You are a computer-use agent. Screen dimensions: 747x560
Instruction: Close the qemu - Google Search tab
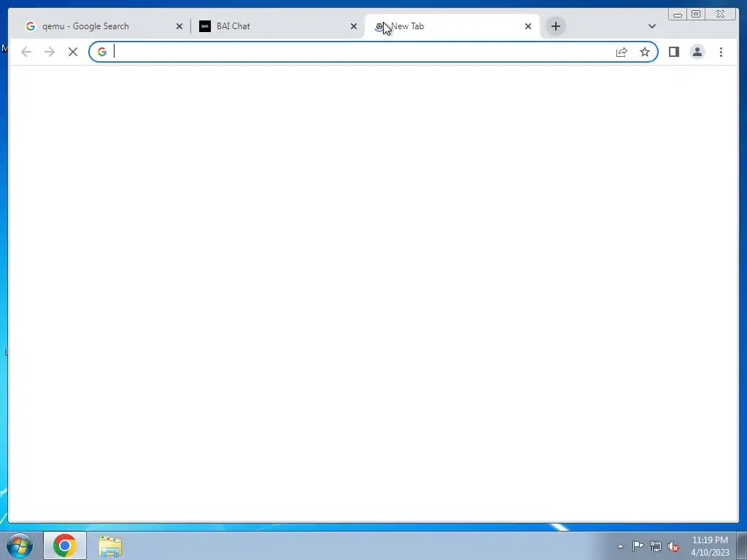tap(179, 26)
